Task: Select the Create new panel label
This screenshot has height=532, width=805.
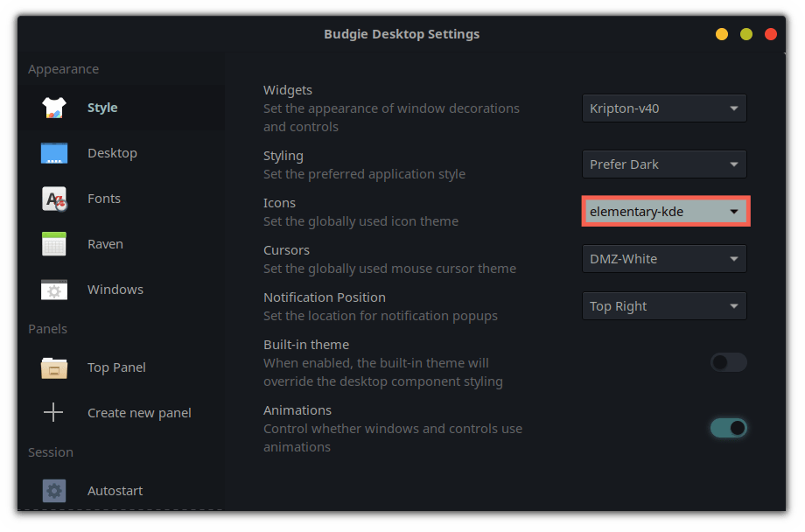Action: (x=139, y=413)
